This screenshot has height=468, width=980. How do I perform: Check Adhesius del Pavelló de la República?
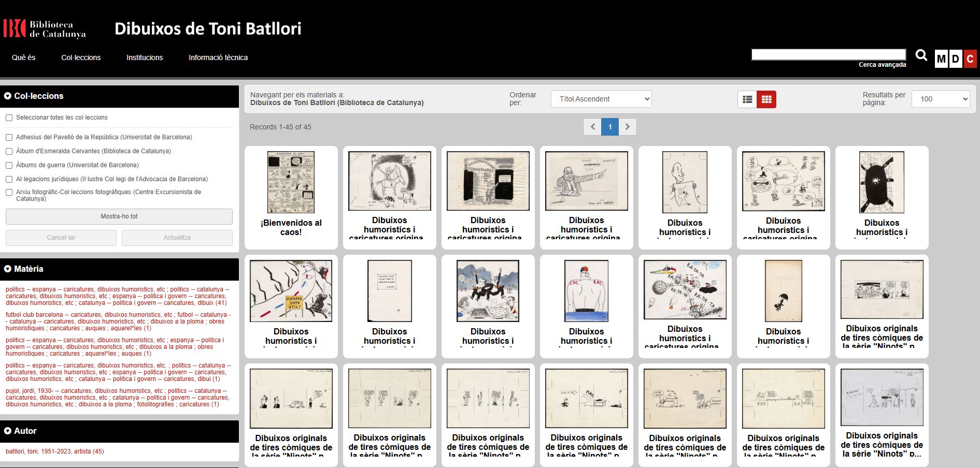tap(9, 138)
